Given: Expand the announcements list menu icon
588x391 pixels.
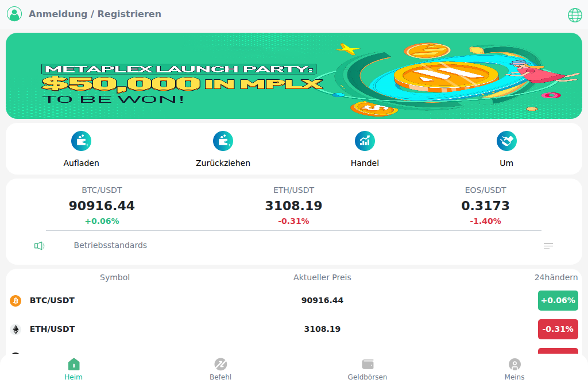Looking at the screenshot, I should [548, 246].
